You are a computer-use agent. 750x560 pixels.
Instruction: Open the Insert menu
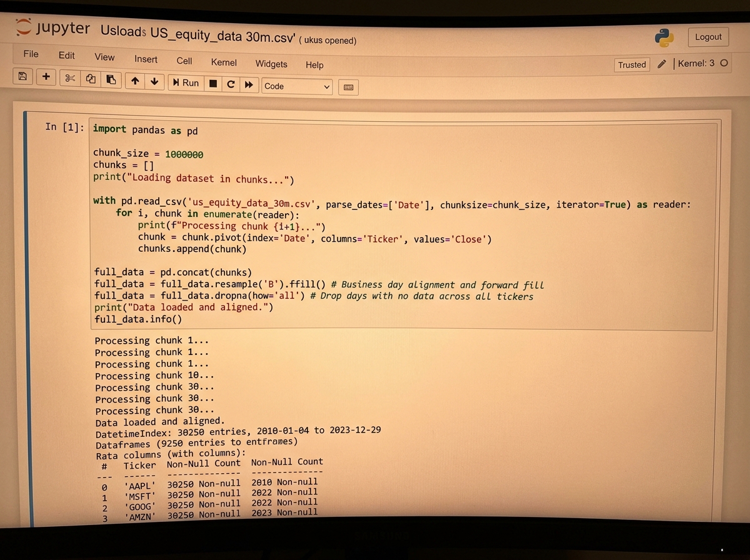coord(146,59)
